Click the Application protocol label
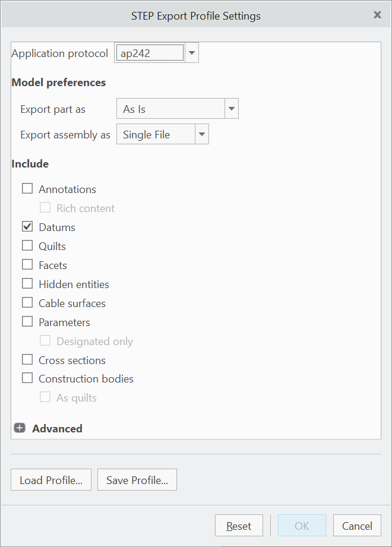Screen dimensions: 392x547 (60, 53)
